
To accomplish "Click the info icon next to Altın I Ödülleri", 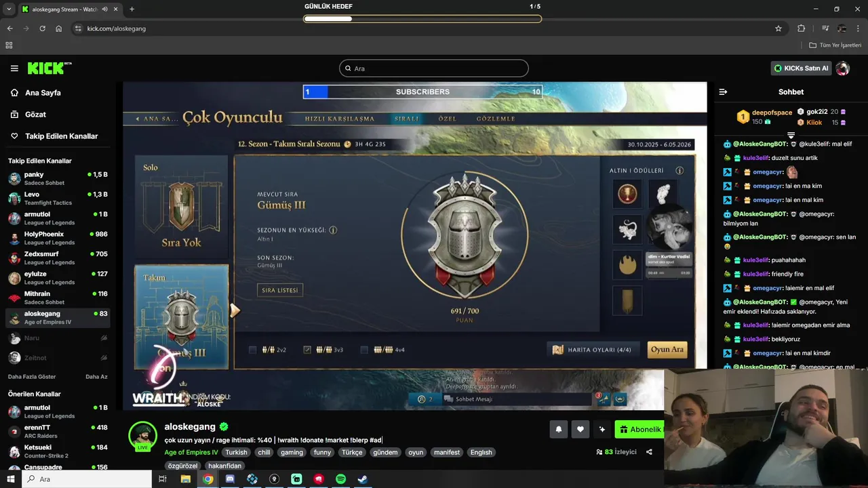I will point(679,171).
